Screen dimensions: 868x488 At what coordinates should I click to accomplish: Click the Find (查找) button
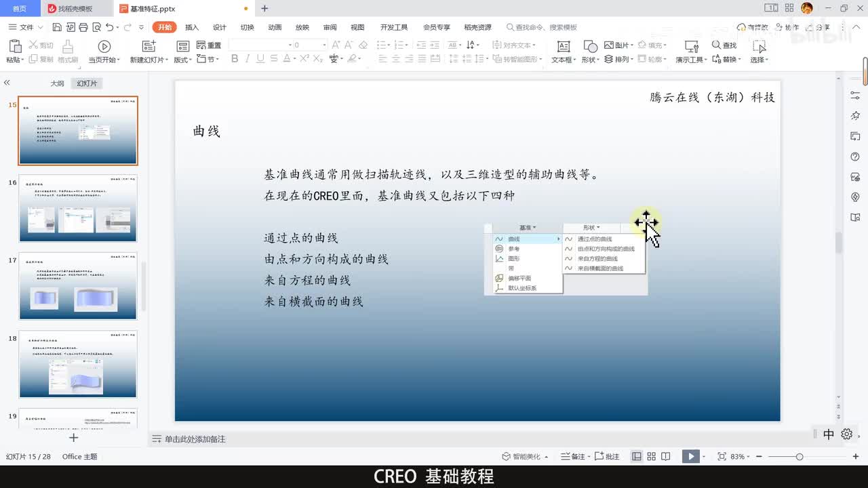pyautogui.click(x=724, y=45)
